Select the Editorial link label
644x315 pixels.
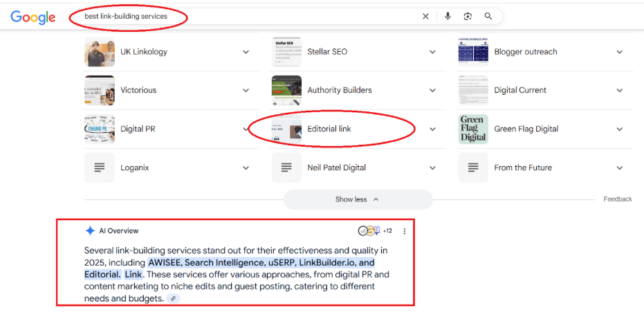click(329, 129)
